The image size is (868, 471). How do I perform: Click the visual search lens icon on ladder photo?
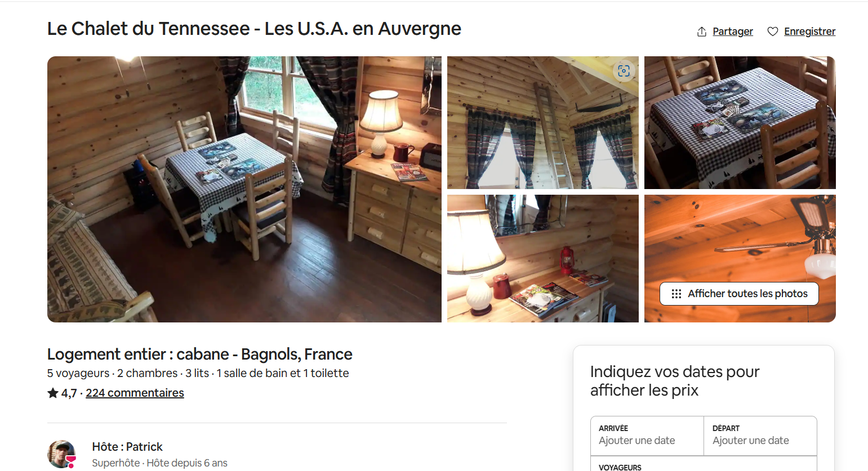click(x=624, y=71)
